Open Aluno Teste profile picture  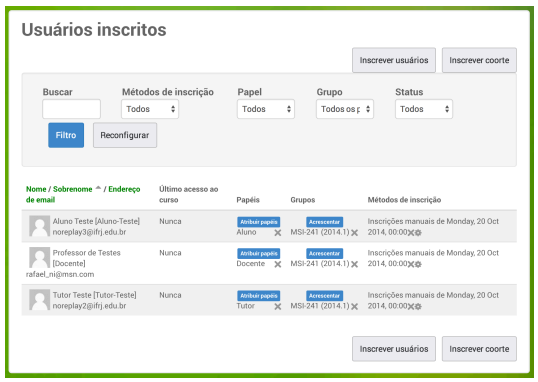[39, 226]
